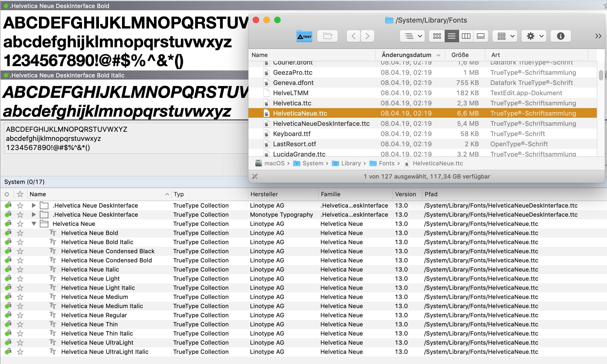Viewport: 607px width, 364px height.
Task: Click TrueType icon of Helvetica Neue UltraLight
Action: pos(53,342)
